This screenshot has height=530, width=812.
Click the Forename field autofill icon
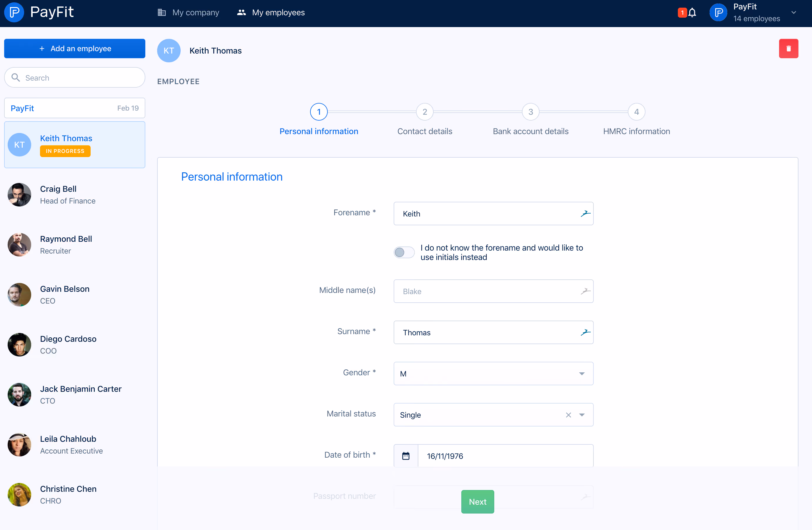coord(585,214)
